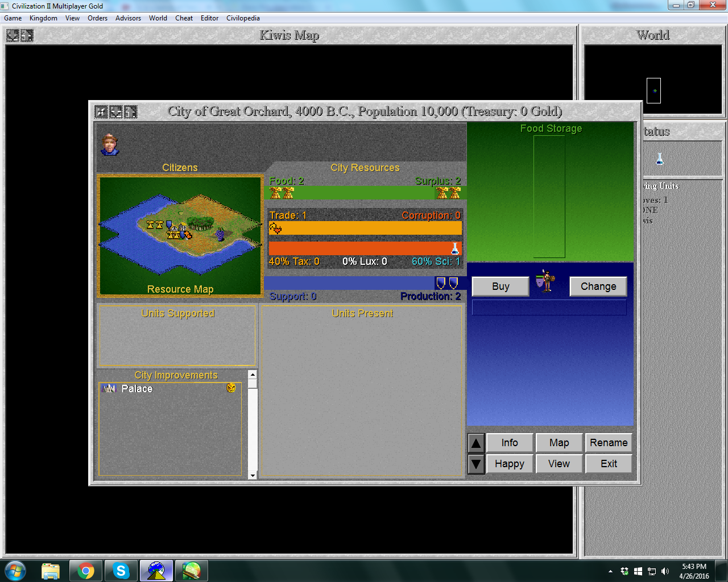
Task: Click City Improvements scrollbar down arrow
Action: click(x=253, y=475)
